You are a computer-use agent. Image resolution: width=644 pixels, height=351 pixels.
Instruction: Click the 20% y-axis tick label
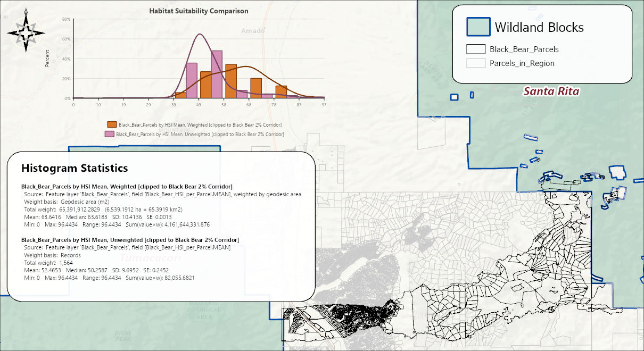point(67,79)
